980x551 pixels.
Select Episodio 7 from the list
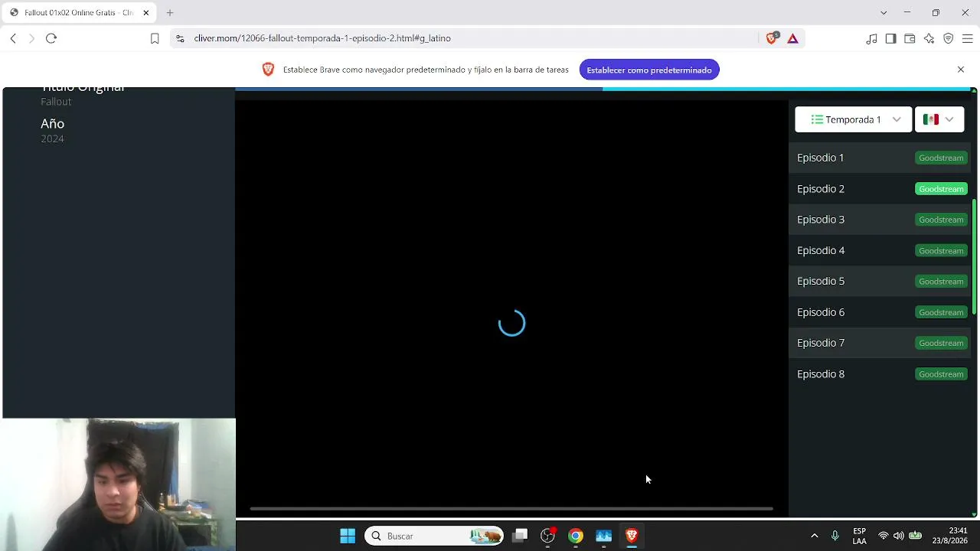(x=821, y=343)
